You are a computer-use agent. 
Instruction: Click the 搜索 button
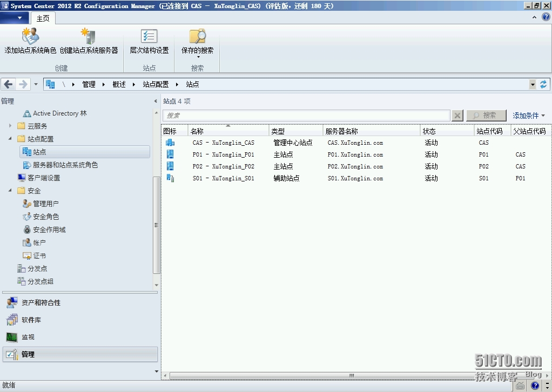click(x=486, y=116)
